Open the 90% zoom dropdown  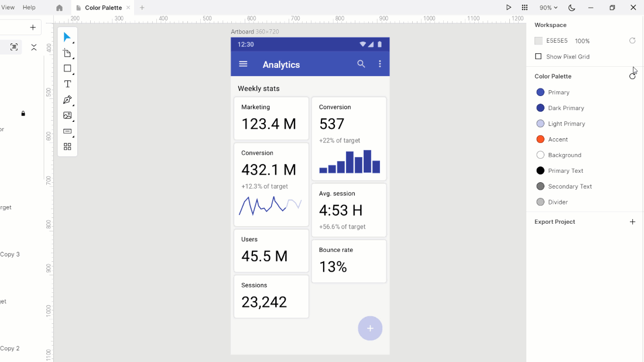coord(549,8)
